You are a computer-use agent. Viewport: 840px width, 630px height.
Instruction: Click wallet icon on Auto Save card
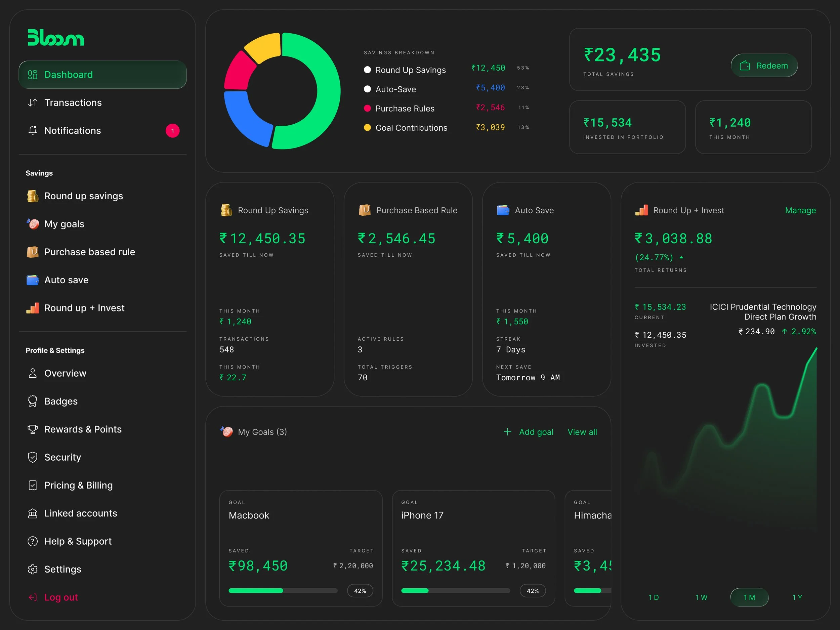503,210
